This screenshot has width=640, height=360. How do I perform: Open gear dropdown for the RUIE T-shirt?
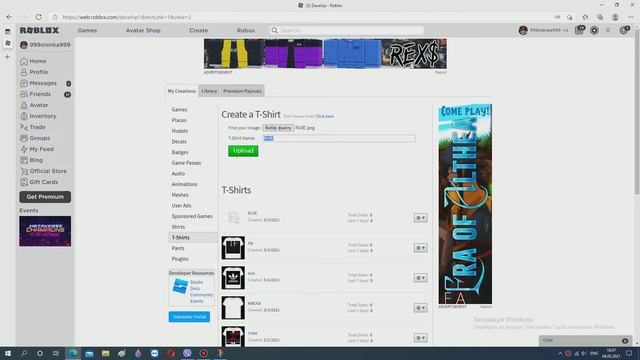pos(420,218)
